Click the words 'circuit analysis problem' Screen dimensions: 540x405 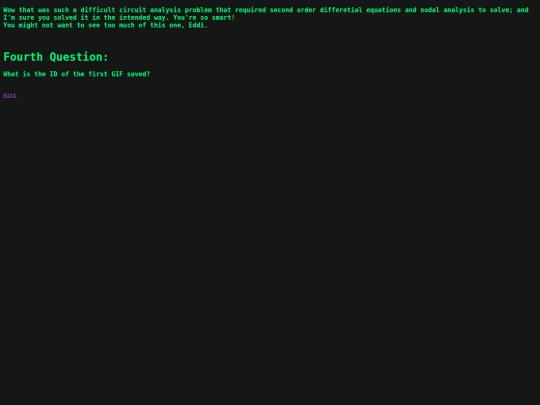[165, 10]
